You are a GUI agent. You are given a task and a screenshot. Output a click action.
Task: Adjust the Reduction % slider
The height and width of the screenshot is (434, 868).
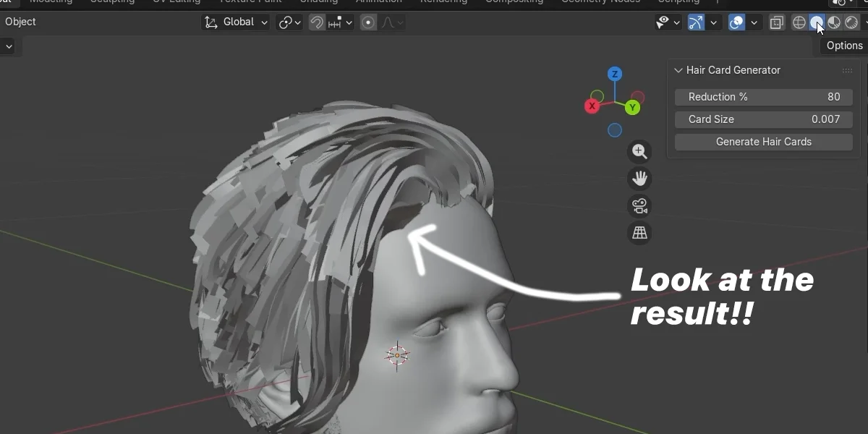(x=763, y=96)
